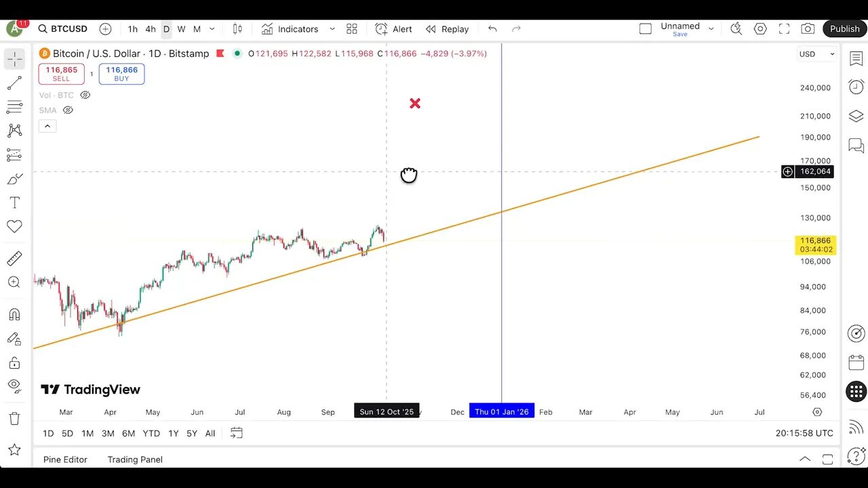Expand the Unnamed layout dropdown

pos(710,28)
